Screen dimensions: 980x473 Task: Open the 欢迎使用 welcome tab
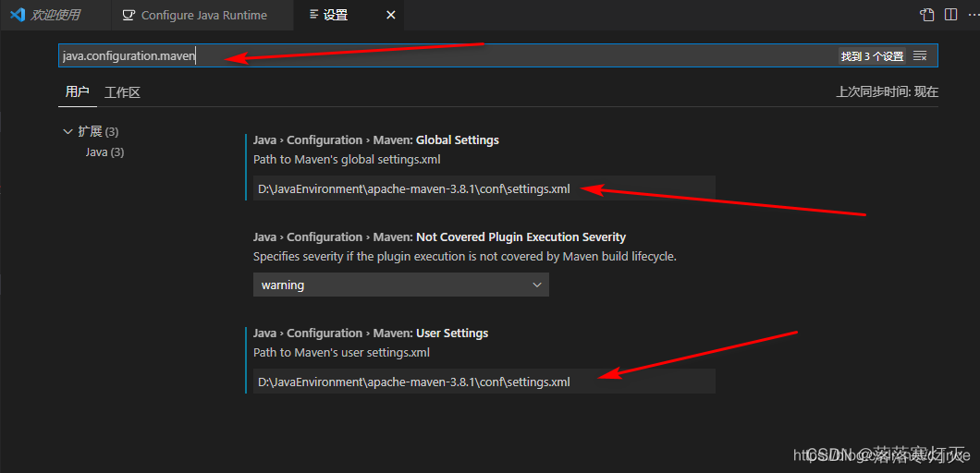pos(55,15)
